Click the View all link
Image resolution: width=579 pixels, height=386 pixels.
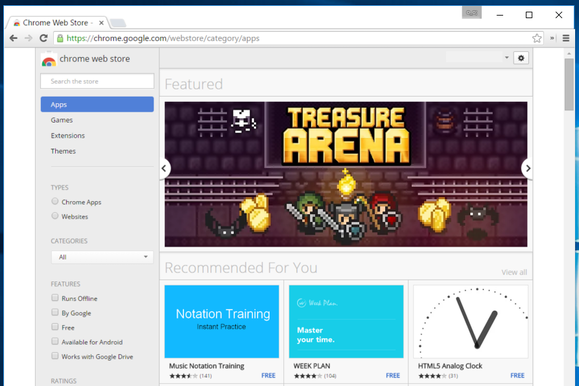pyautogui.click(x=514, y=273)
